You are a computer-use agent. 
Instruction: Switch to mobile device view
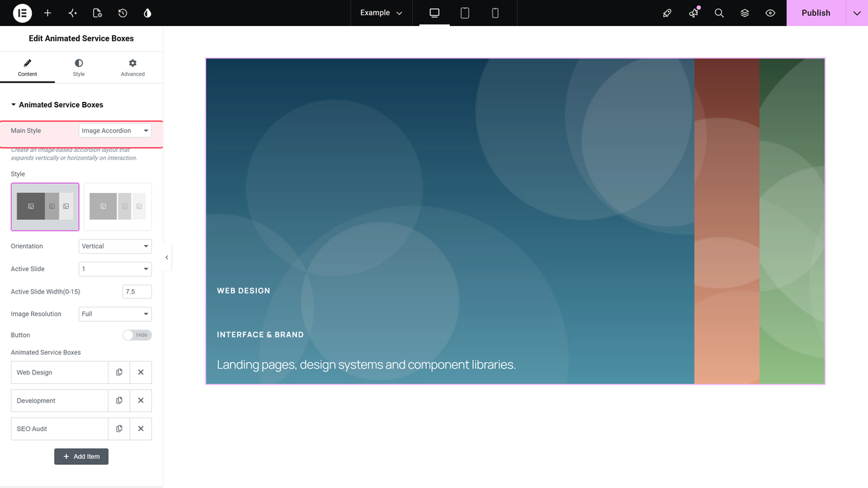pos(495,13)
